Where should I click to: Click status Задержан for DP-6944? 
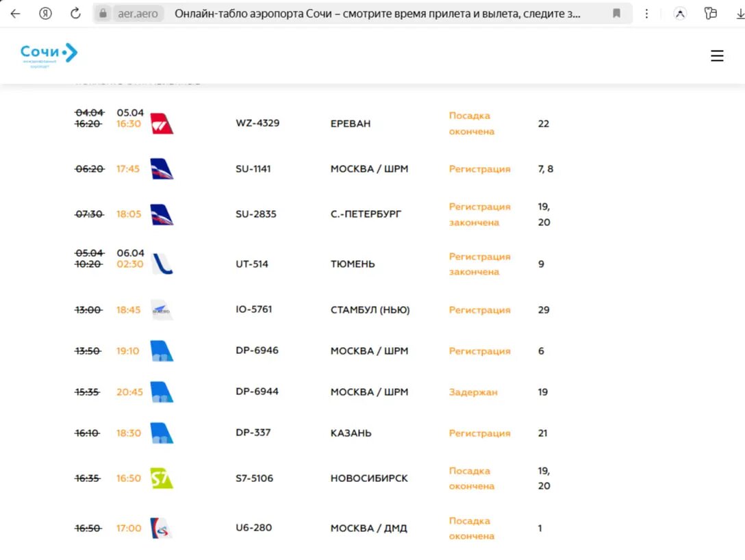click(x=473, y=392)
